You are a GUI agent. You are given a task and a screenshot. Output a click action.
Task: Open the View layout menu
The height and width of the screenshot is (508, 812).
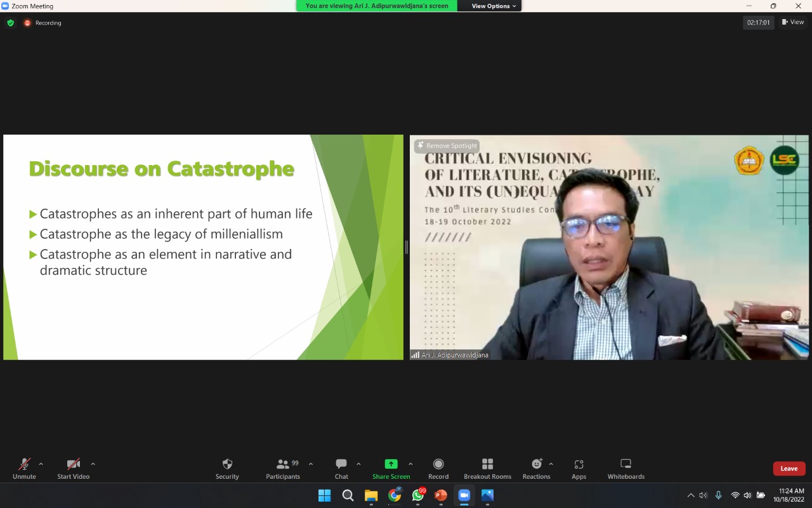tap(793, 22)
